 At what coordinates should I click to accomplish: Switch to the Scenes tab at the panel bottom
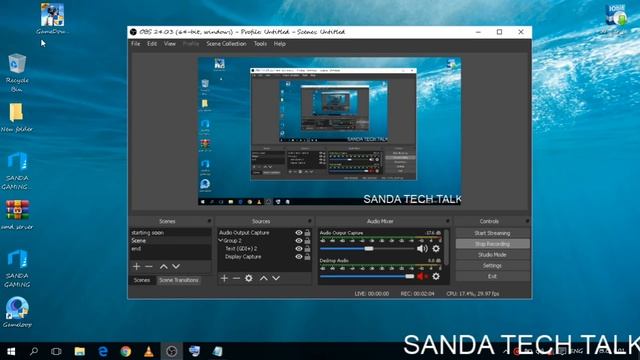(142, 280)
